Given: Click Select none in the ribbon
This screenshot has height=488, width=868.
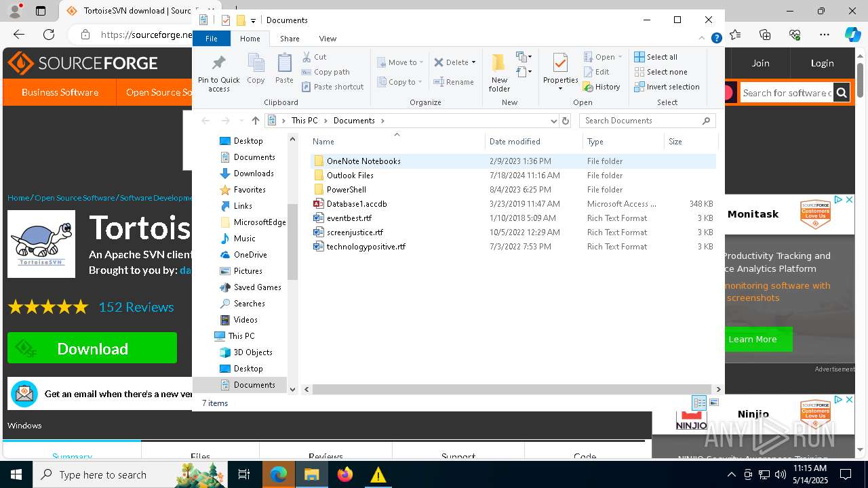Looking at the screenshot, I should (x=660, y=72).
